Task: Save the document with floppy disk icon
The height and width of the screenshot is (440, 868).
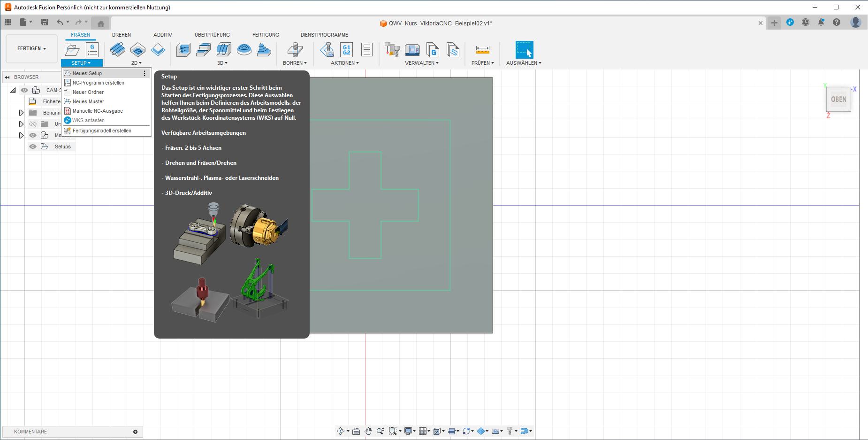Action: click(45, 22)
